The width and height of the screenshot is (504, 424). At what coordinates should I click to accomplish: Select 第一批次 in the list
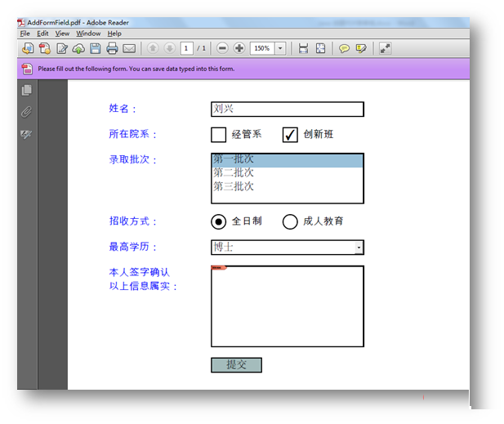(x=288, y=160)
